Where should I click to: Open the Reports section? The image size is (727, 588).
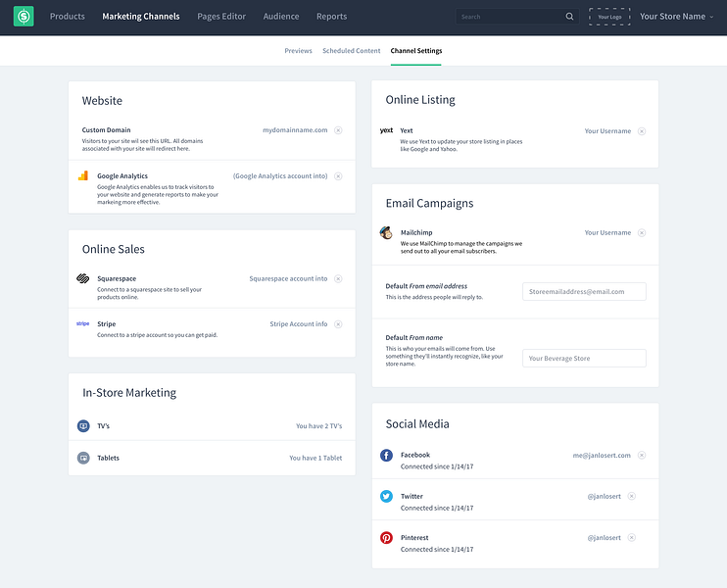[331, 17]
